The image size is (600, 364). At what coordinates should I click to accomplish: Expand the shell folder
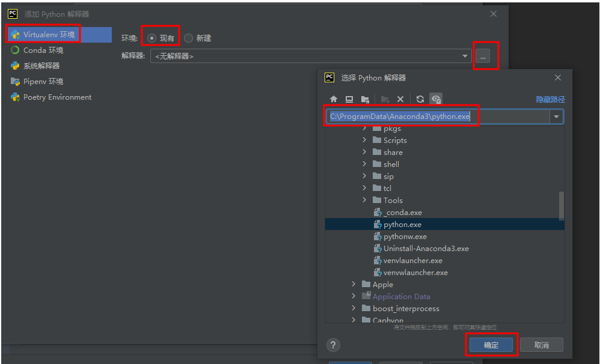[364, 164]
